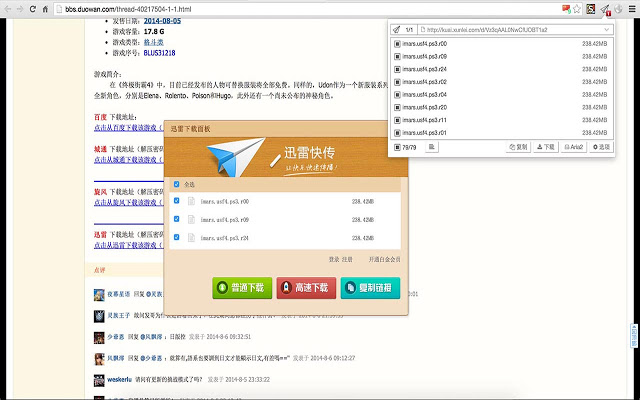Viewport: 640px width, 400px height.
Task: Click the 点评 comments section heading
Action: 100,270
